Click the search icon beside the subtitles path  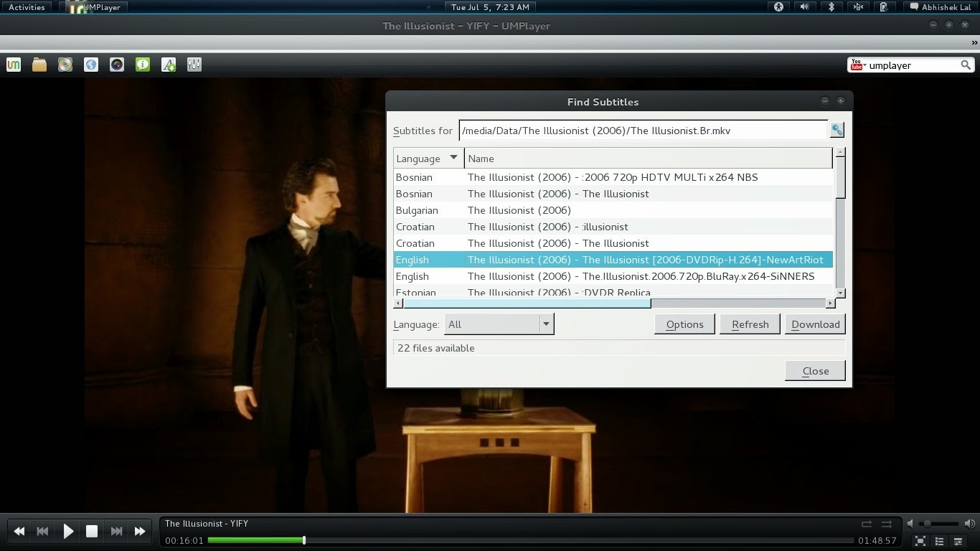click(x=837, y=130)
